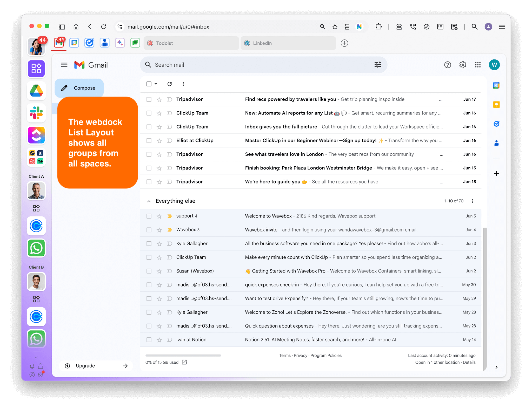Screen dimensions: 532x409
Task: Select the Elliot at ClickUp email checkbox
Action: click(x=149, y=141)
